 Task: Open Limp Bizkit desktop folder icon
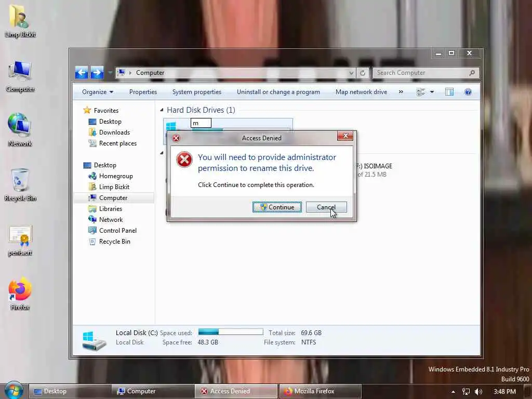(20, 20)
